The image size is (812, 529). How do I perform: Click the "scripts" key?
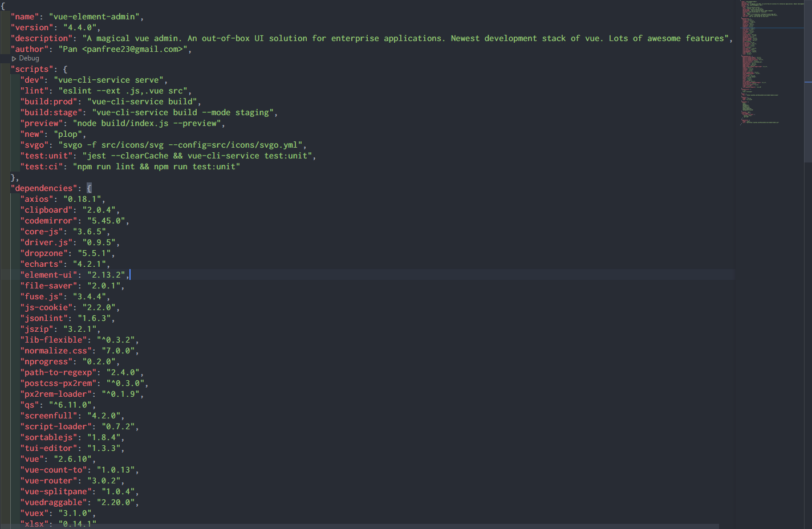[x=32, y=69]
